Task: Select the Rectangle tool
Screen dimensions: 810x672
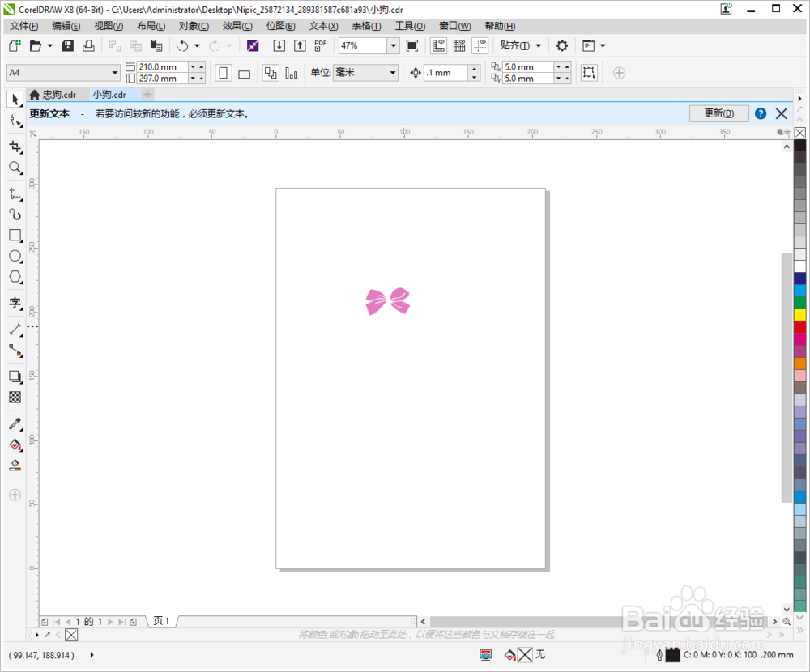Action: point(15,236)
